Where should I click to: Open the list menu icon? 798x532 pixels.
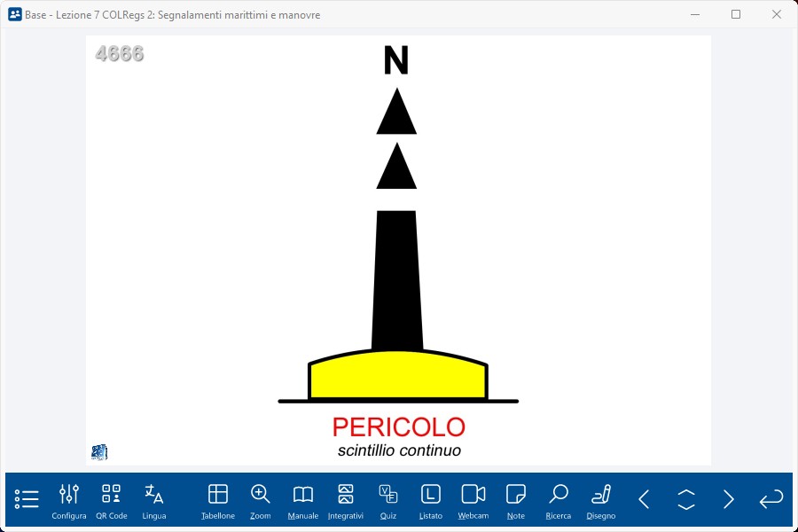point(27,499)
